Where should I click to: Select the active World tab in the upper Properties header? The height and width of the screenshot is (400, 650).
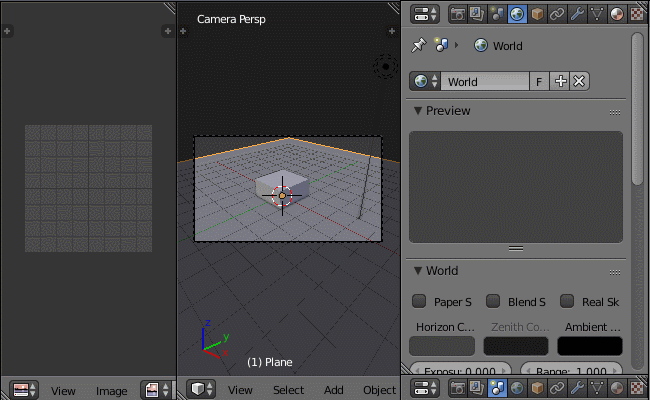[517, 14]
